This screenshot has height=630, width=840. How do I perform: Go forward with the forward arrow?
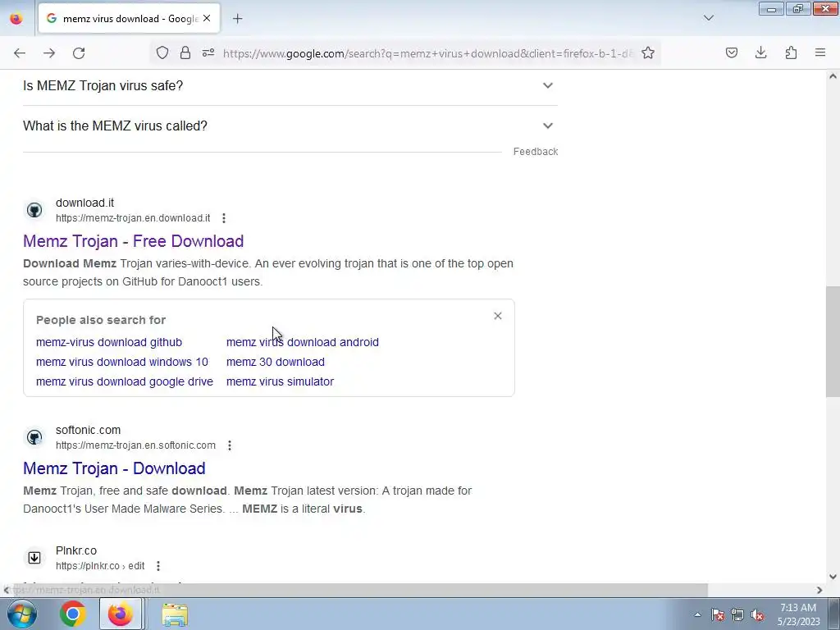coord(49,53)
